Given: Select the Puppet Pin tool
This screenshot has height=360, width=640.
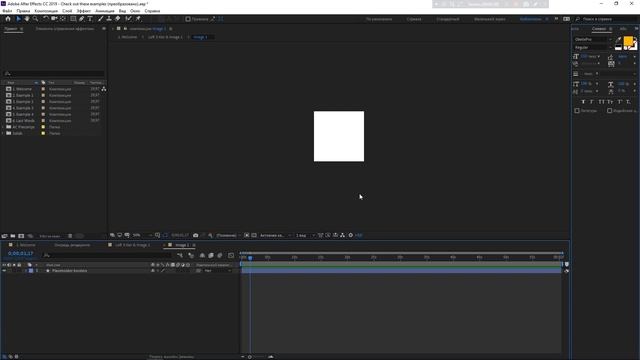Looking at the screenshot, I should click(138, 19).
